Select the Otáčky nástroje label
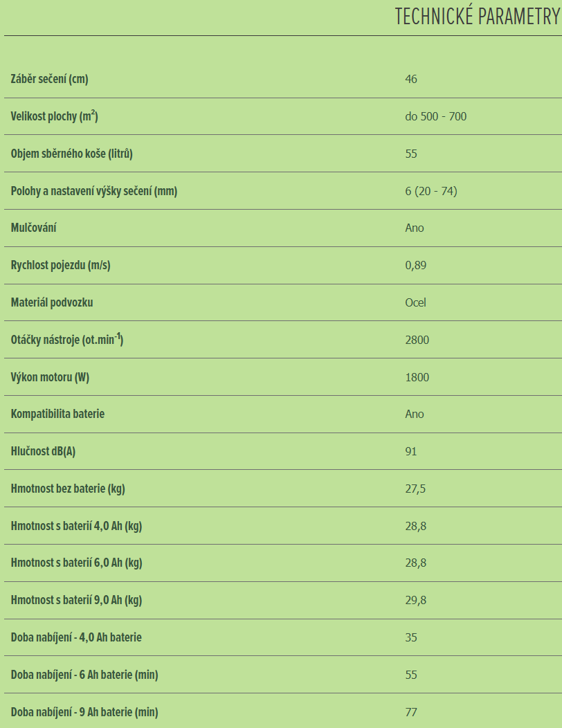Image resolution: width=562 pixels, height=728 pixels. [x=67, y=340]
